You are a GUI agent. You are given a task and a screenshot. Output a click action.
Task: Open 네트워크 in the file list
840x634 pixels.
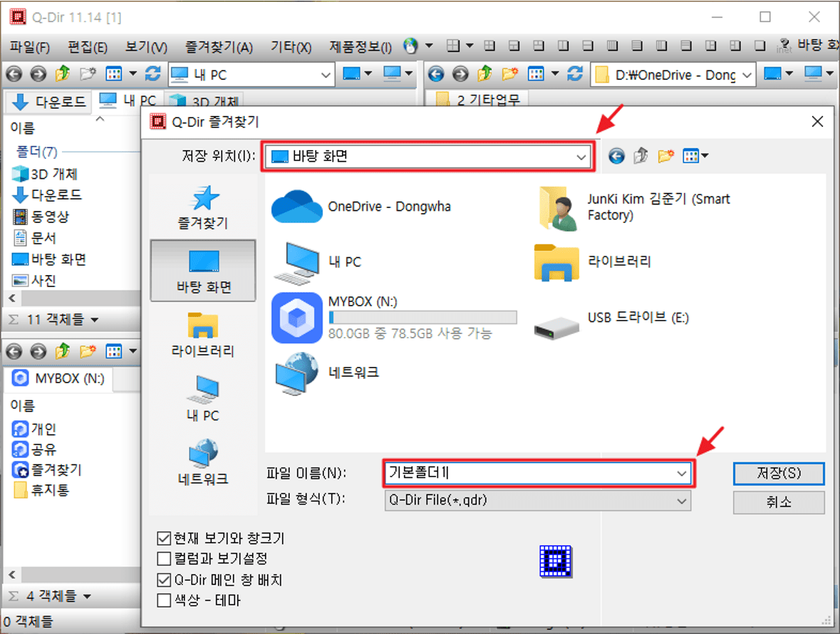327,373
